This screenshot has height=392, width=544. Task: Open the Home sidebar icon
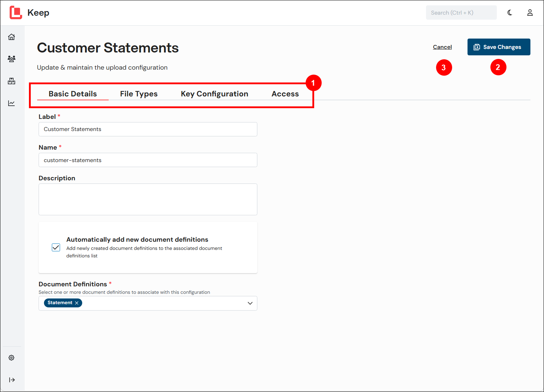tap(11, 37)
